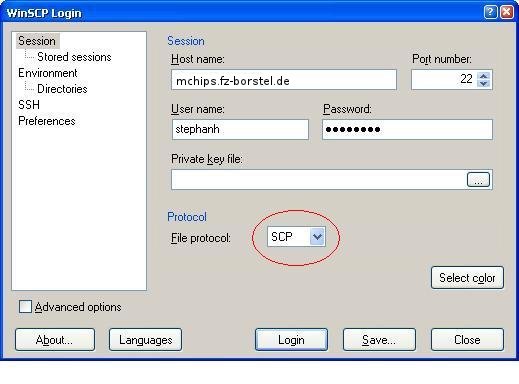Select Environment in the tree

coord(48,73)
